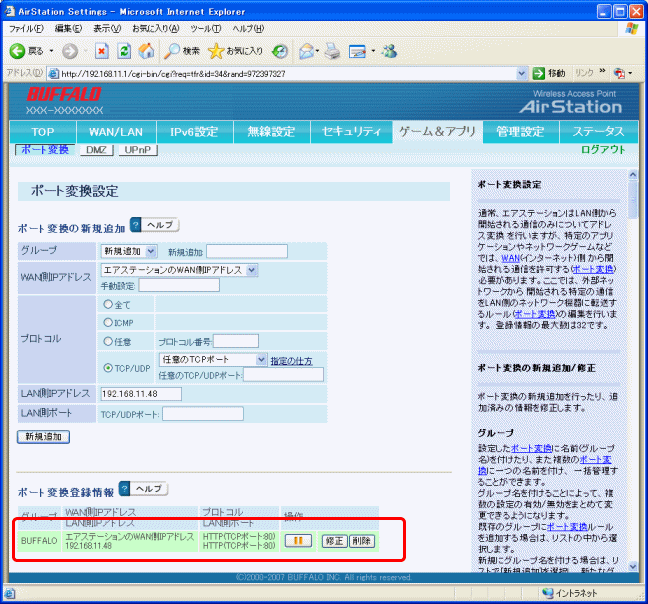Image resolution: width=648 pixels, height=604 pixels.
Task: Switch to the セキュリティ tab
Action: point(351,132)
